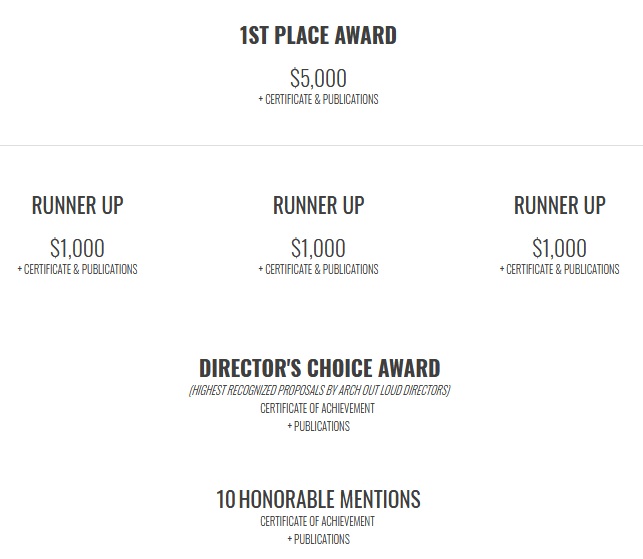Screen dimensions: 643x559
Task: Click the left RUNNER UP heading
Action: pyautogui.click(x=78, y=205)
